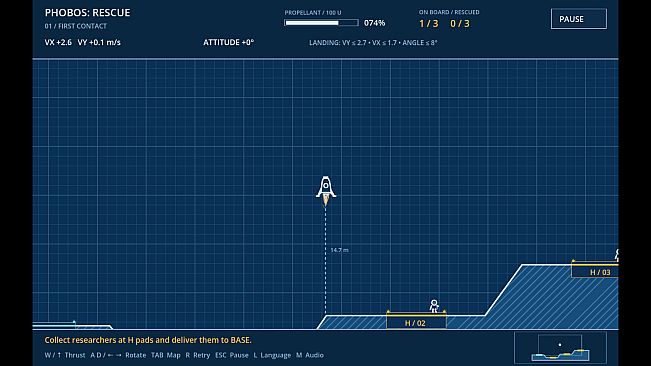This screenshot has width=651, height=366.
Task: Click the W / ↑ Thrust hint
Action: [x=65, y=355]
